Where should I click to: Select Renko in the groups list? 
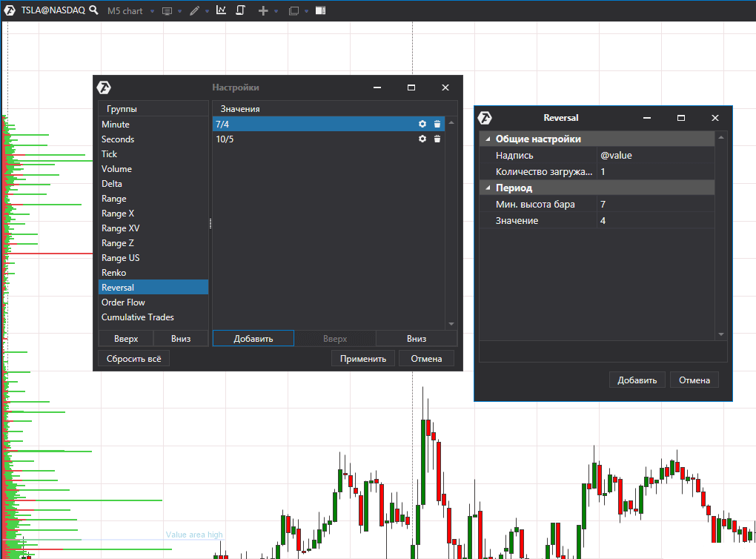[114, 273]
